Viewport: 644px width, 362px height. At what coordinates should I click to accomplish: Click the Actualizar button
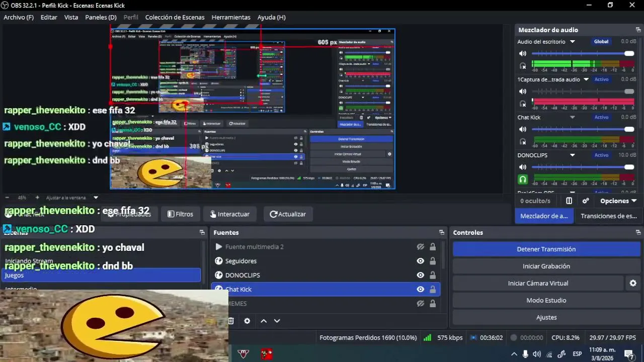(288, 214)
